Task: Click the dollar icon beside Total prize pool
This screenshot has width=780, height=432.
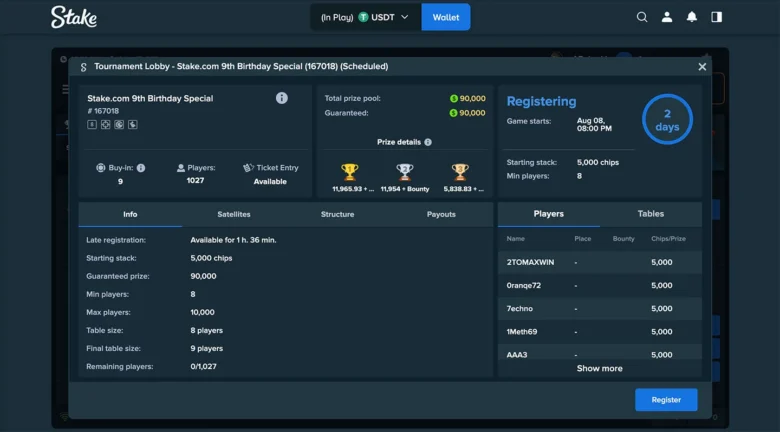Action: [453, 99]
